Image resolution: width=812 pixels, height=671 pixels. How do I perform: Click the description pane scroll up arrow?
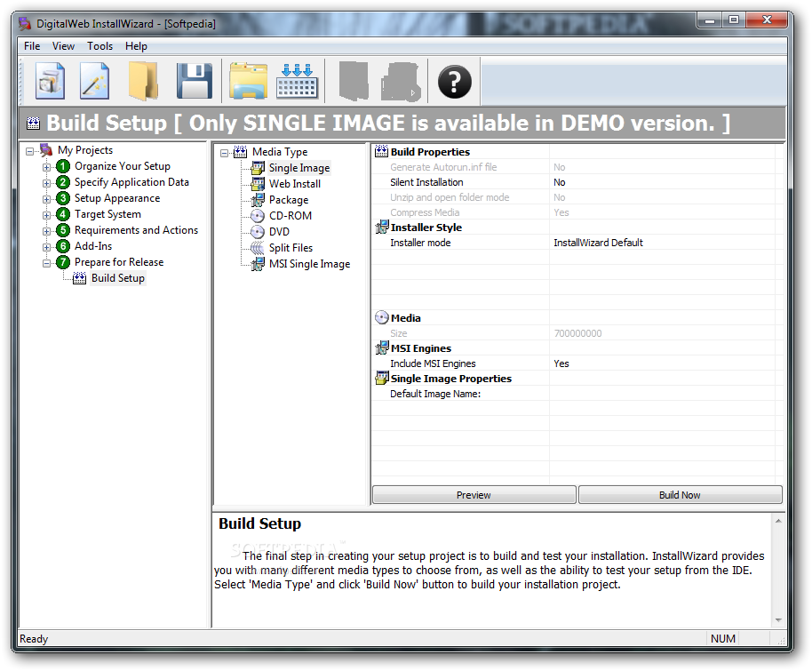tap(778, 521)
